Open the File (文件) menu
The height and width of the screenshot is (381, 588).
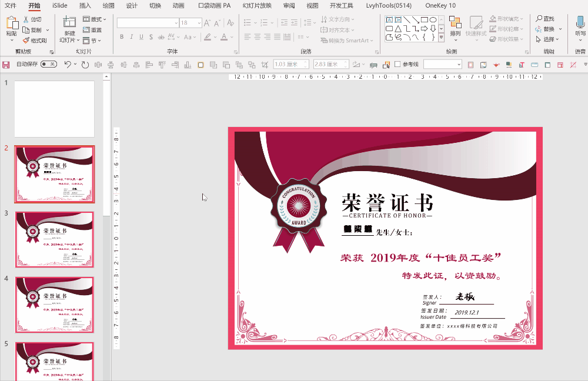[11, 6]
